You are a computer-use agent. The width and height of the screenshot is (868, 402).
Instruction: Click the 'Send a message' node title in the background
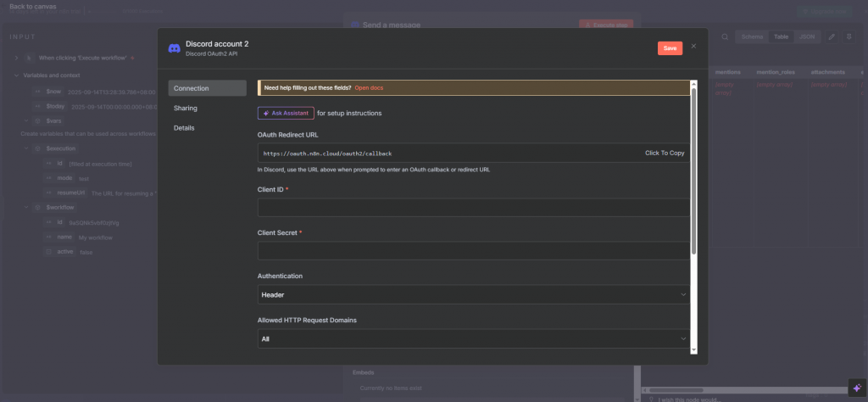coord(392,25)
